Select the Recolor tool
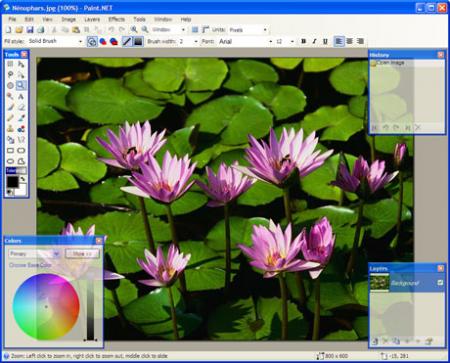Screen dimensions: 450x363 point(21,129)
